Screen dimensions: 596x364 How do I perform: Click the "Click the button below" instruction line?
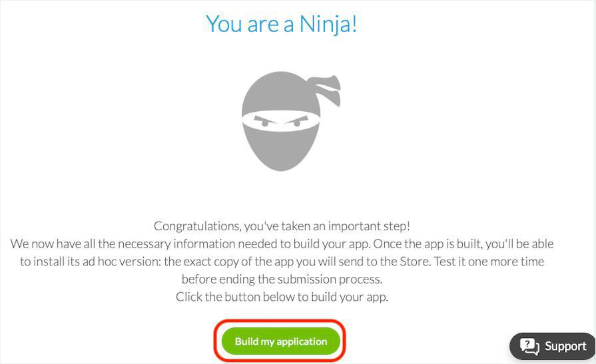(282, 297)
